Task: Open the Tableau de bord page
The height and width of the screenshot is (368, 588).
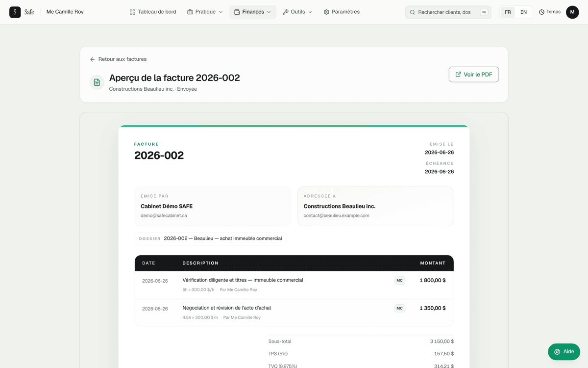Action: click(x=153, y=12)
